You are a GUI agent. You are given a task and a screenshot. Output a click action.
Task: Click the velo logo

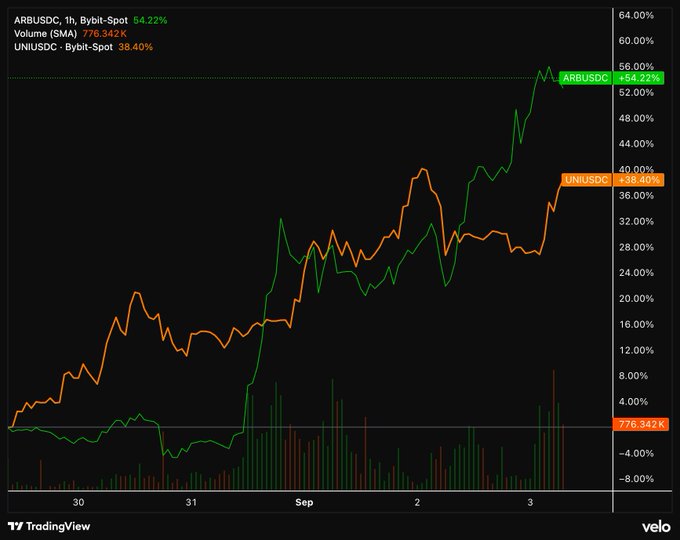pos(656,527)
